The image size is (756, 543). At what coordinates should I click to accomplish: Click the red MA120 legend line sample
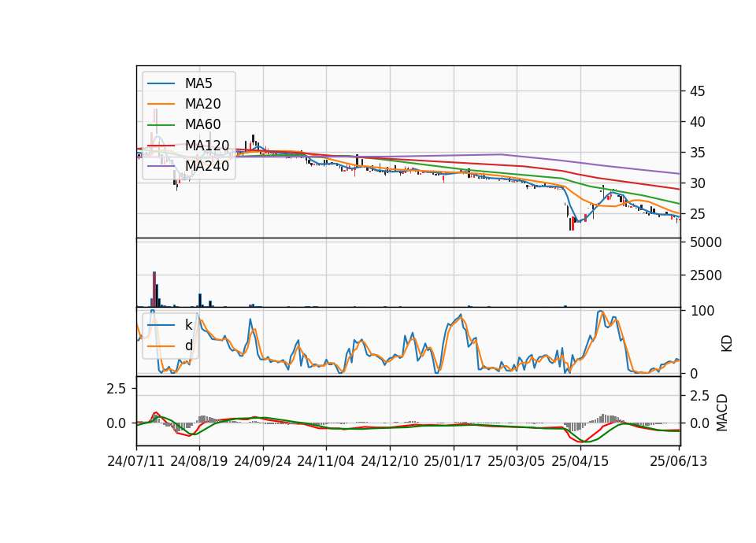pyautogui.click(x=161, y=146)
